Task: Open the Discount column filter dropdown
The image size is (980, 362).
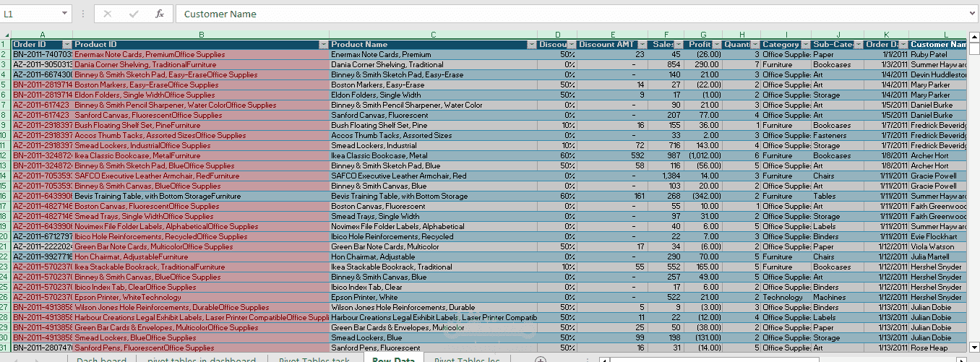Action: click(572, 45)
